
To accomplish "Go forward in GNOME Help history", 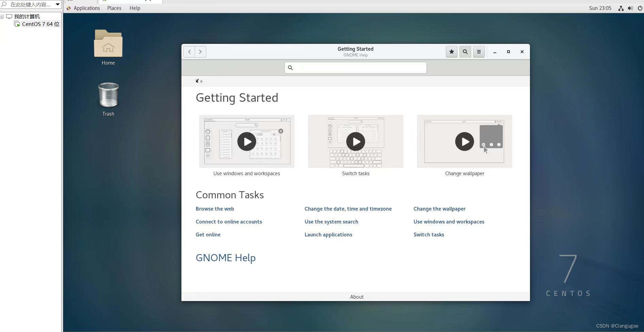I will click(200, 52).
